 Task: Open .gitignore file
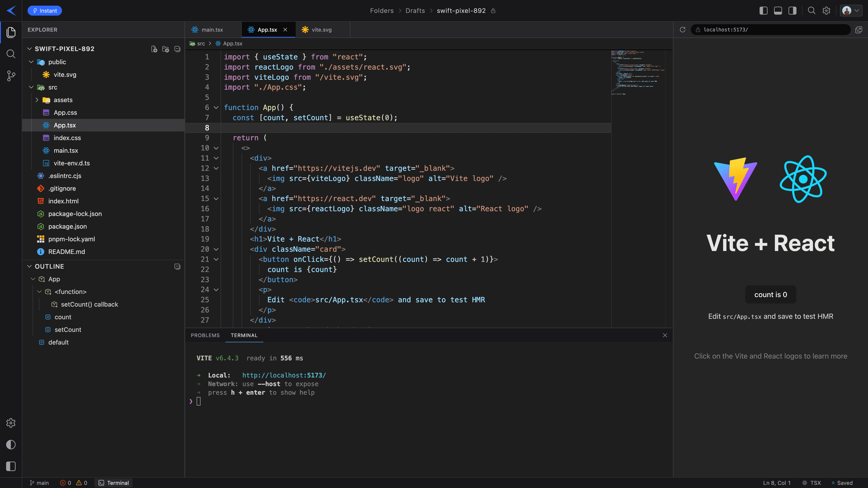point(103,188)
